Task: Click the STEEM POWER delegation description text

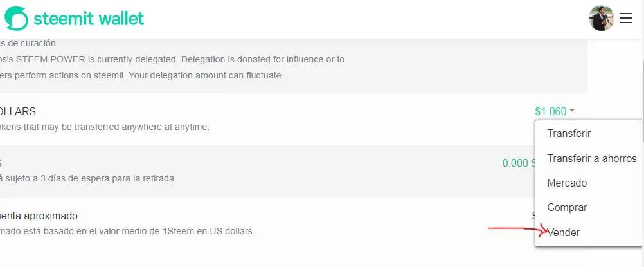Action: pyautogui.click(x=174, y=59)
